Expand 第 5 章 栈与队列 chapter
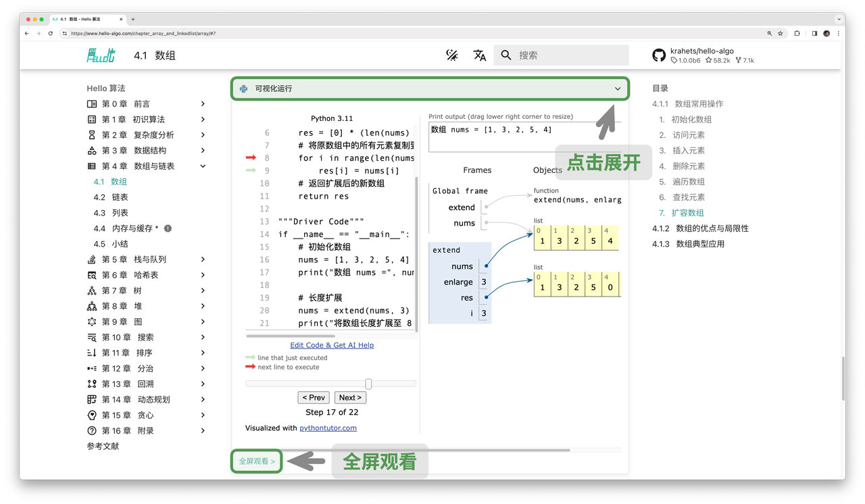The height and width of the screenshot is (504, 865). tap(203, 259)
